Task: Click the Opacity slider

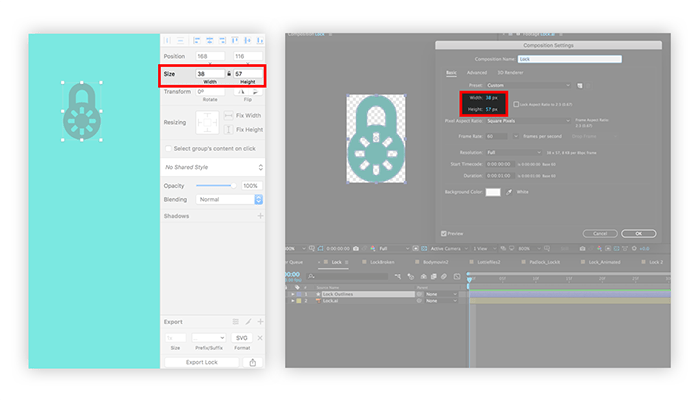Action: [x=216, y=185]
